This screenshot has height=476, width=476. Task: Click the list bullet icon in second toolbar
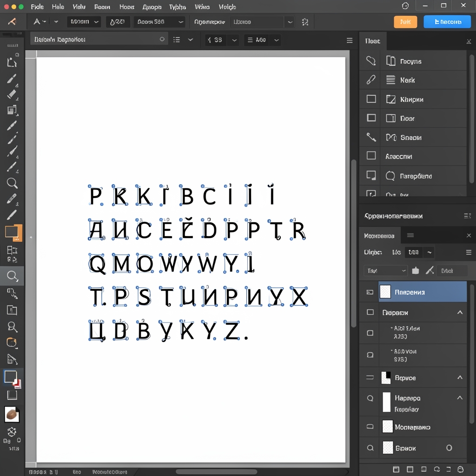tap(176, 40)
